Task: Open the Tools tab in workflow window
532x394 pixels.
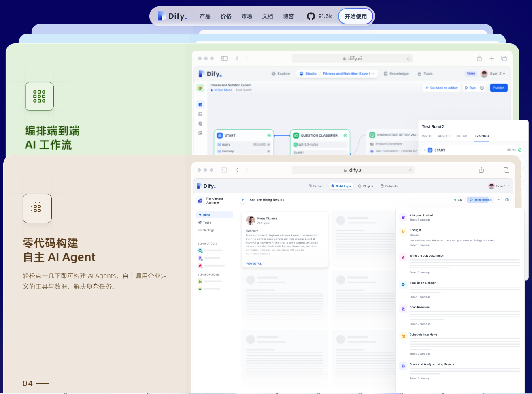Action: [425, 73]
